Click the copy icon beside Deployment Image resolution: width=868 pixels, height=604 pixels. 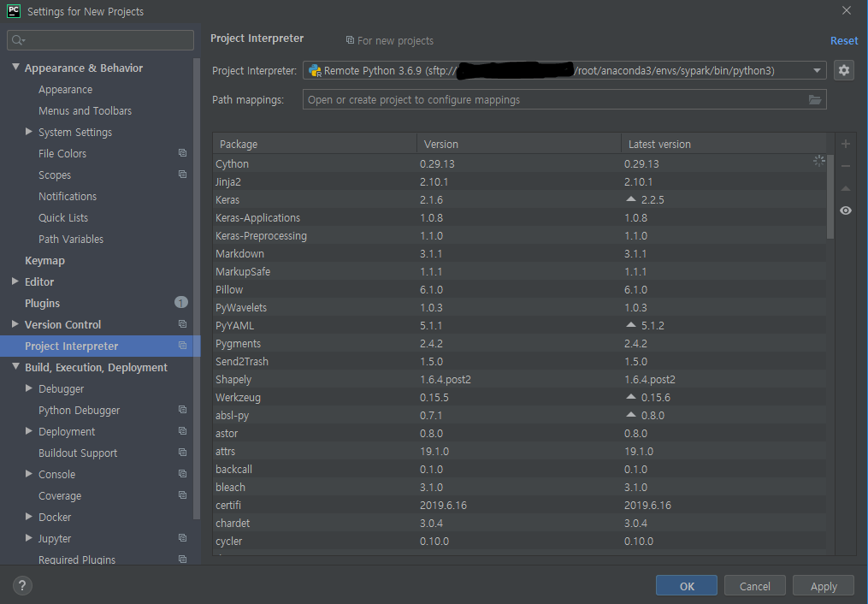[x=182, y=431]
